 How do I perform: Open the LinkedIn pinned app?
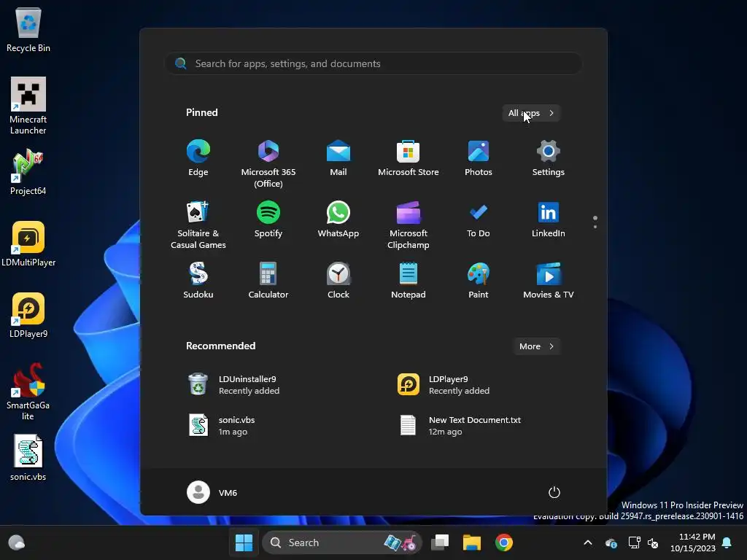[x=549, y=219]
